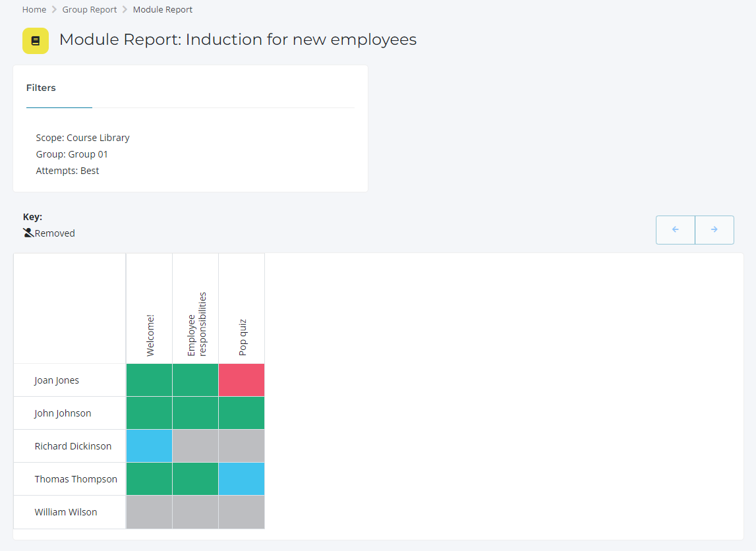Click the Welcome! column header

click(x=150, y=308)
